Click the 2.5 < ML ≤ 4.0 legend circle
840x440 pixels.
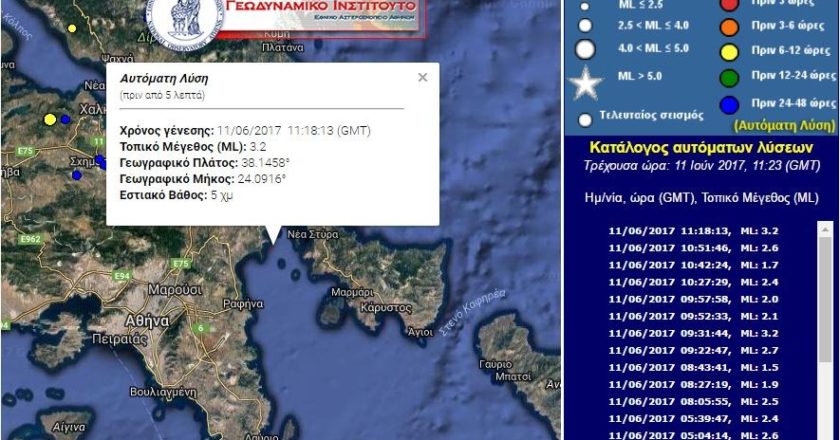[x=585, y=25]
